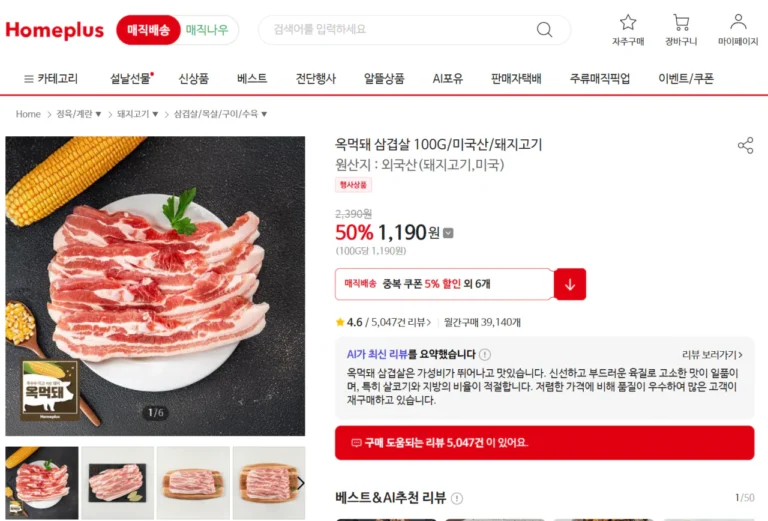Open the 카테고리 hamburger menu
768x521 pixels.
coord(51,78)
